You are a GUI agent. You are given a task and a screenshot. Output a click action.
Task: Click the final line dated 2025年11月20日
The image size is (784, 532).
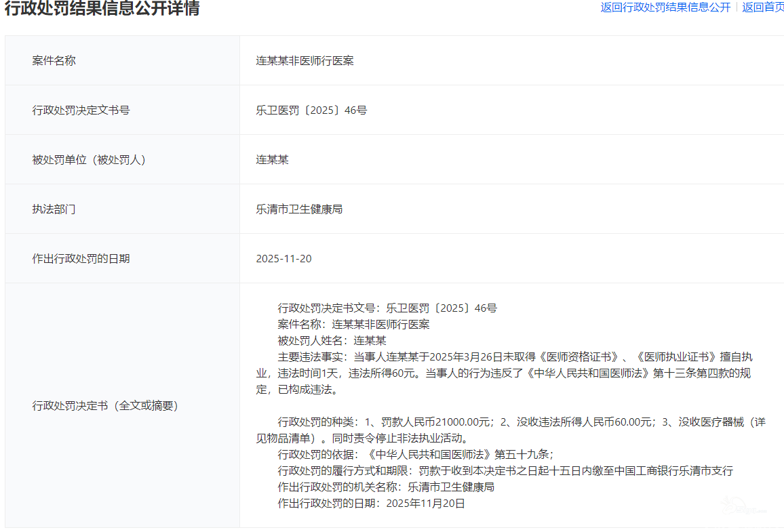coord(372,503)
